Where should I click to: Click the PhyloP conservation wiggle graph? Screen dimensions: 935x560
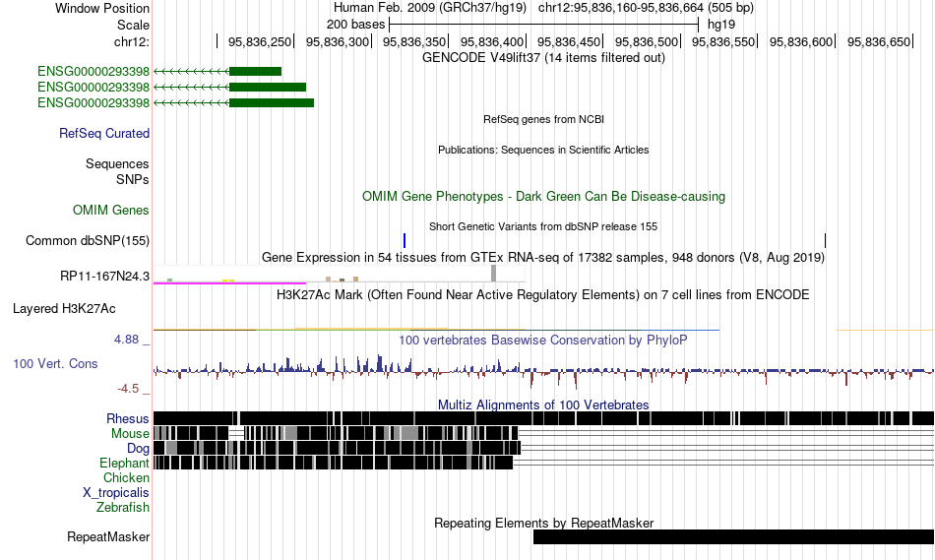click(543, 370)
